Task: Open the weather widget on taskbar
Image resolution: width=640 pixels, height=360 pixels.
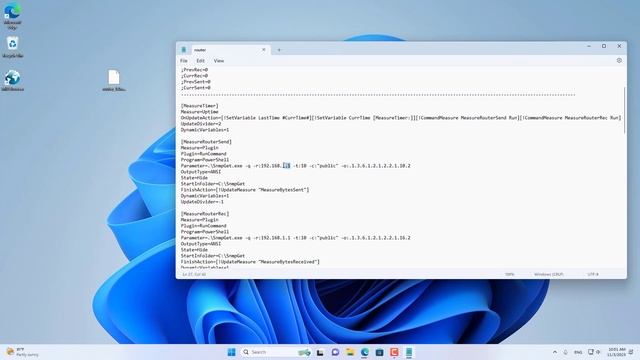Action: 22,352
